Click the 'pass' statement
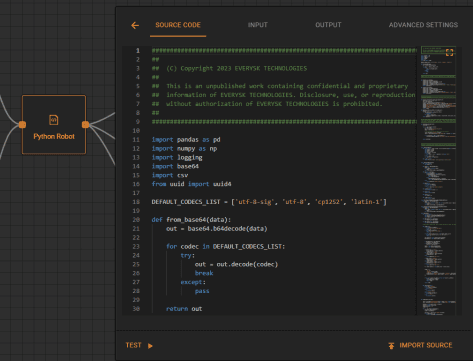This screenshot has height=361, width=473. (x=202, y=291)
